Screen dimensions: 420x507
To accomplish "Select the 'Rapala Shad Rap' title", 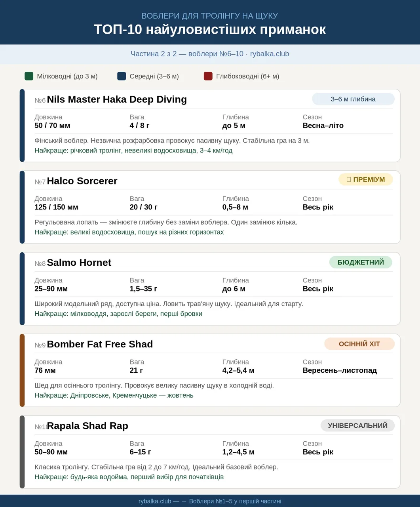I will point(87,426).
